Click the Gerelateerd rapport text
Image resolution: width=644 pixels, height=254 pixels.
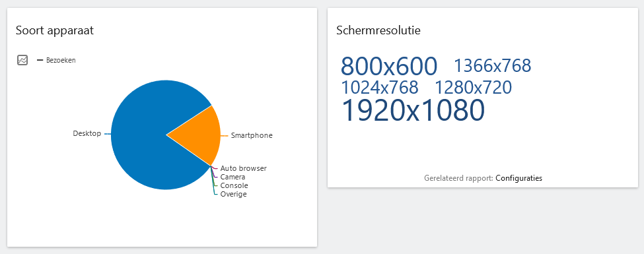click(x=459, y=178)
